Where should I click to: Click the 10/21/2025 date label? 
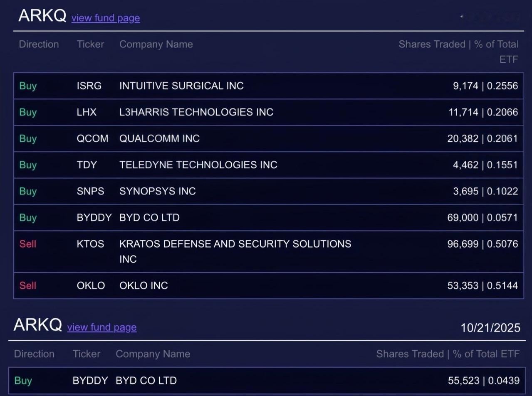(x=490, y=328)
